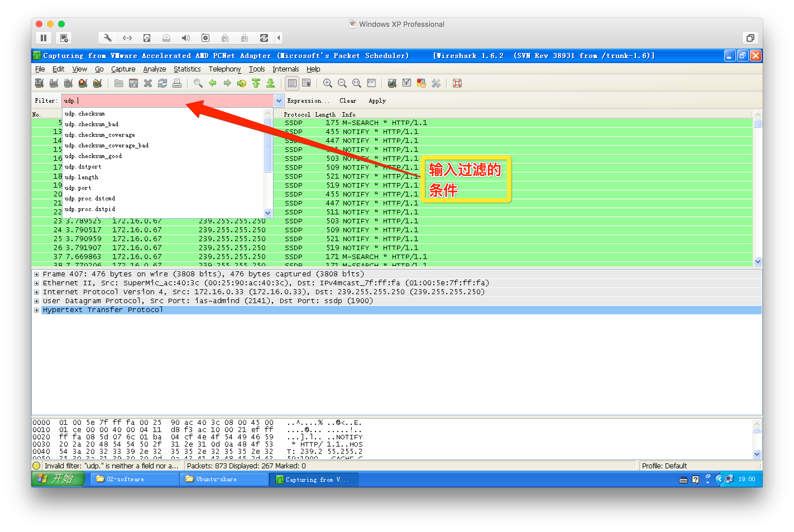Image resolution: width=794 pixels, height=532 pixels.
Task: Expand Internet Protocol Version 4 node
Action: [37, 292]
